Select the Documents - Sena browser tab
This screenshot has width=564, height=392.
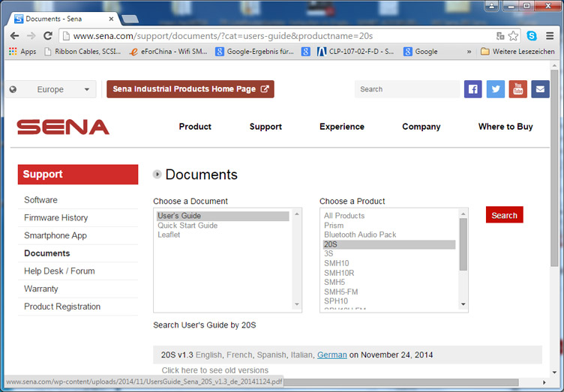click(x=61, y=19)
